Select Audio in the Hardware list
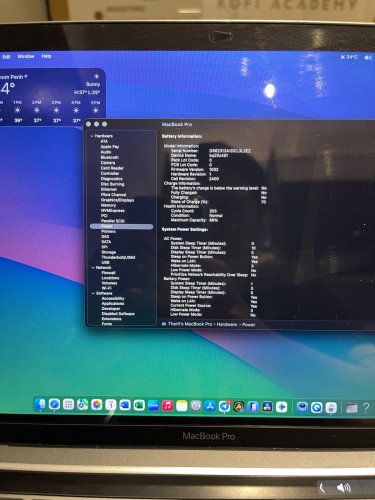Screen dimensions: 375x500 (106, 152)
